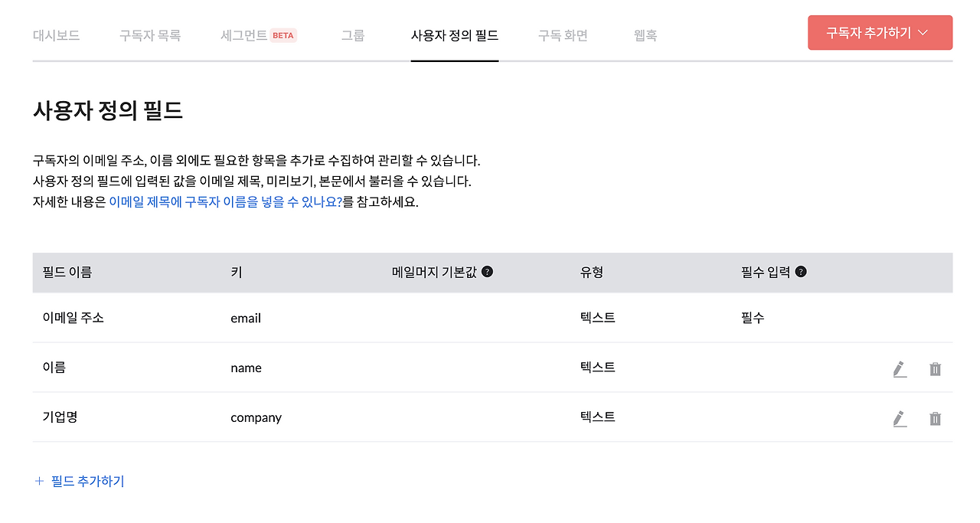Click the plus icon beside 필드 추가하기
The height and width of the screenshot is (523, 980).
38,481
